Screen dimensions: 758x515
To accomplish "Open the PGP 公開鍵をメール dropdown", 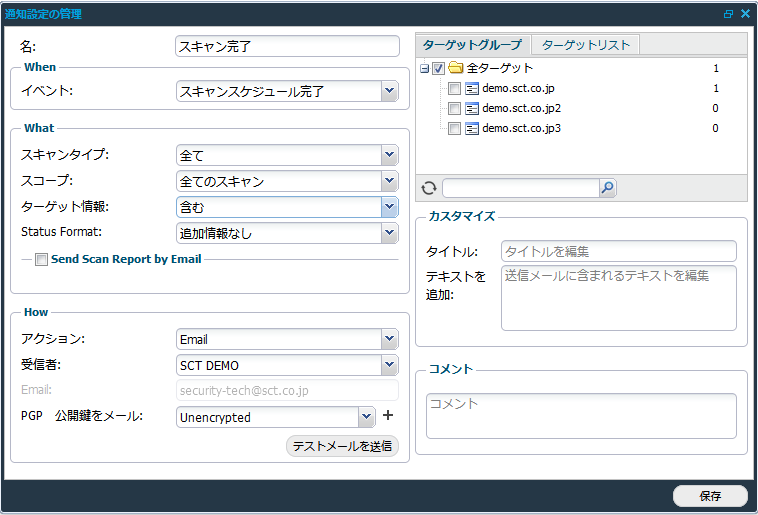I will click(x=366, y=417).
